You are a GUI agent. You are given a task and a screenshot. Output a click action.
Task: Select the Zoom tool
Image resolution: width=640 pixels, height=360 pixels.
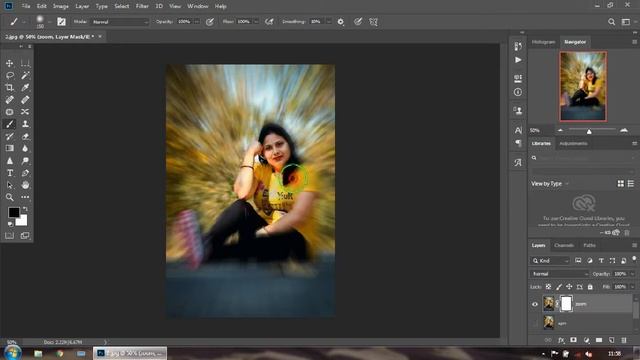[9, 198]
